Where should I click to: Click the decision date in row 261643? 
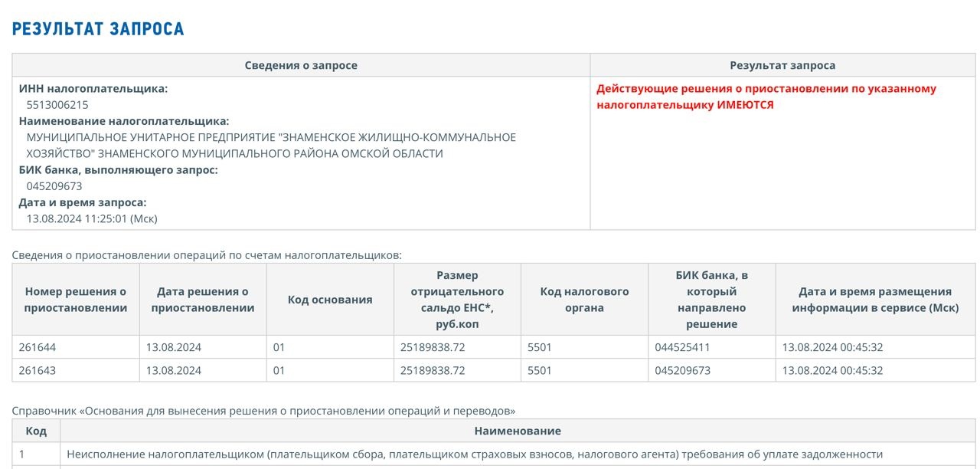pos(174,370)
